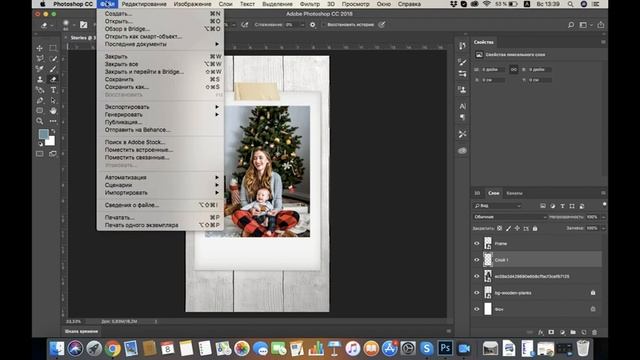
Task: Expand the Последние документы submenu
Action: [160, 44]
